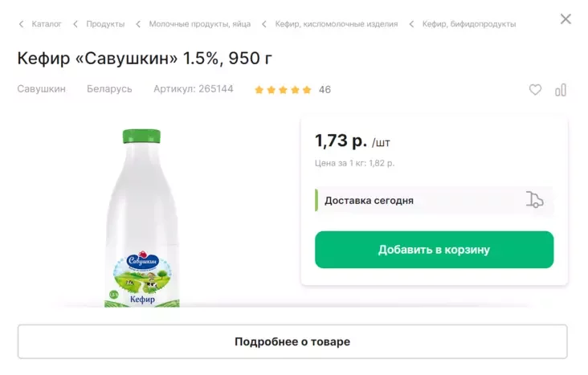Click the chevron before Молочные продукты breadcrumb
The height and width of the screenshot is (375, 588).
pyautogui.click(x=138, y=24)
